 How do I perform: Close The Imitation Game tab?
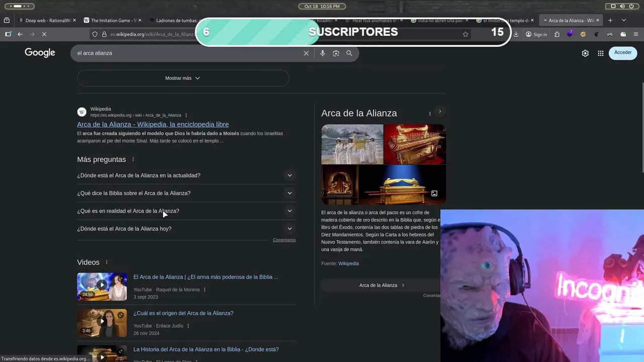[x=140, y=21]
